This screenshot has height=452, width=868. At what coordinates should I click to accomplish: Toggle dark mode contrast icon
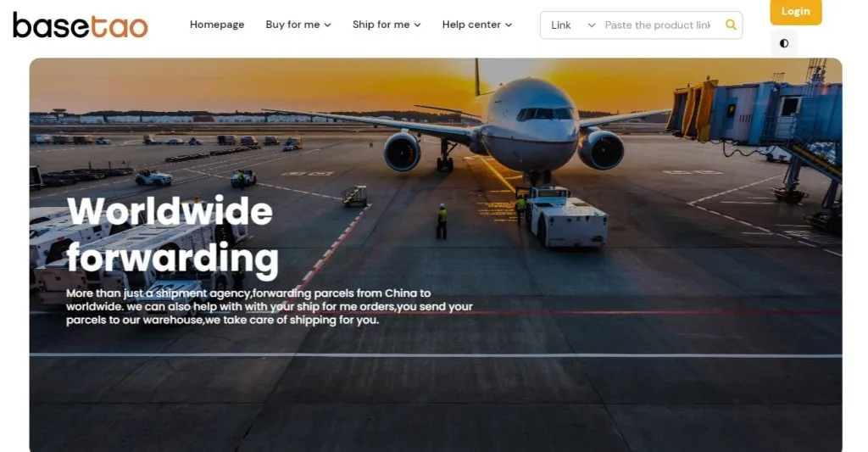[784, 43]
